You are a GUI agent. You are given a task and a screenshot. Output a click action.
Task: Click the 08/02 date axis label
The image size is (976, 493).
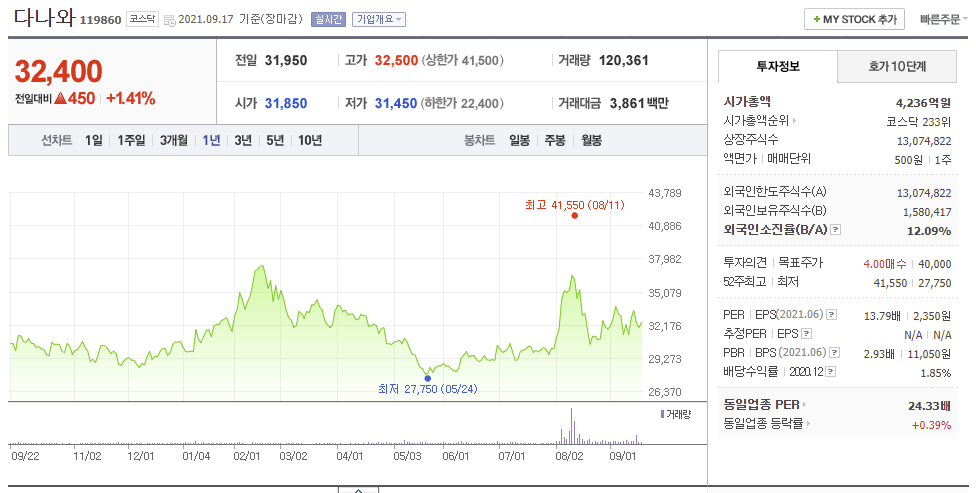[569, 456]
